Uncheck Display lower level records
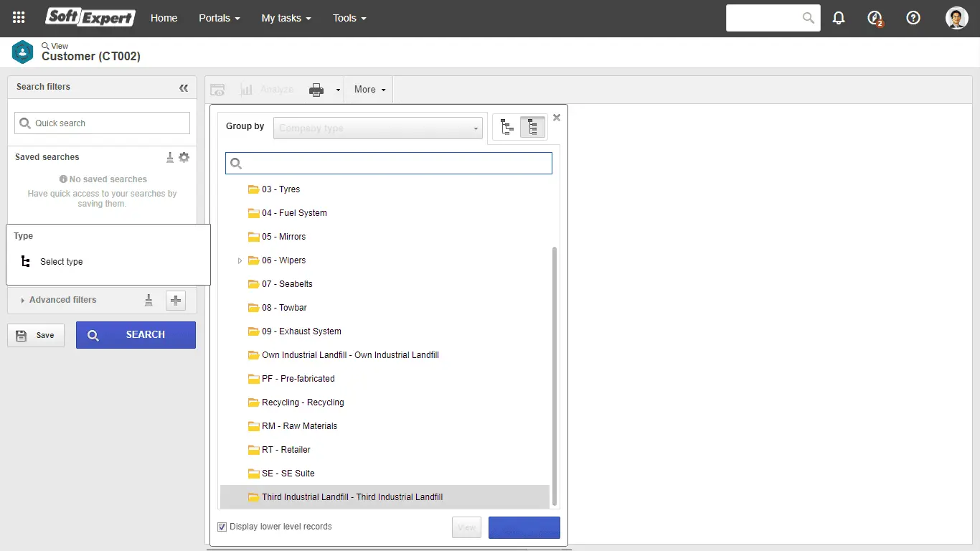Viewport: 980px width, 551px height. pos(222,527)
